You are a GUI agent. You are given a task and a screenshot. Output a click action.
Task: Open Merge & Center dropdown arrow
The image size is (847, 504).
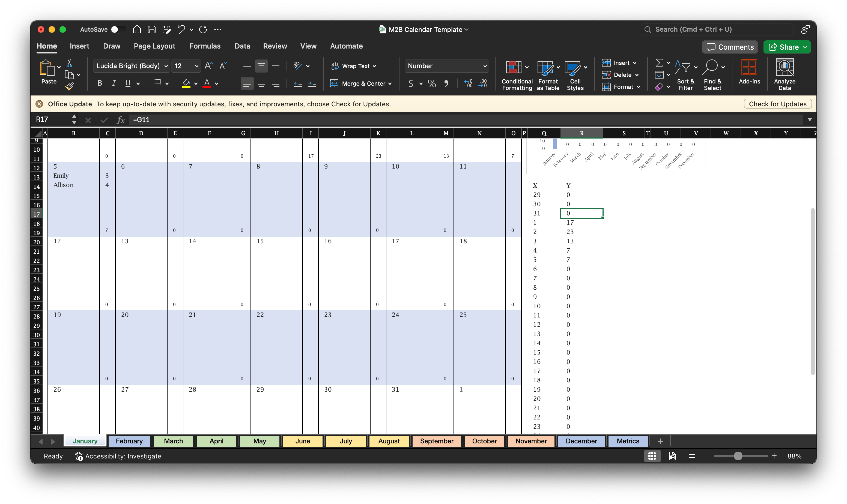[x=390, y=83]
